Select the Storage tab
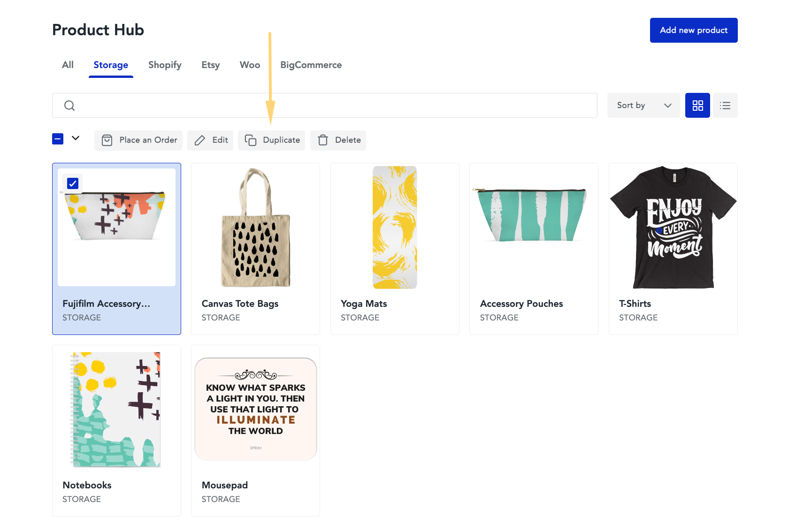796x532 pixels. (111, 65)
